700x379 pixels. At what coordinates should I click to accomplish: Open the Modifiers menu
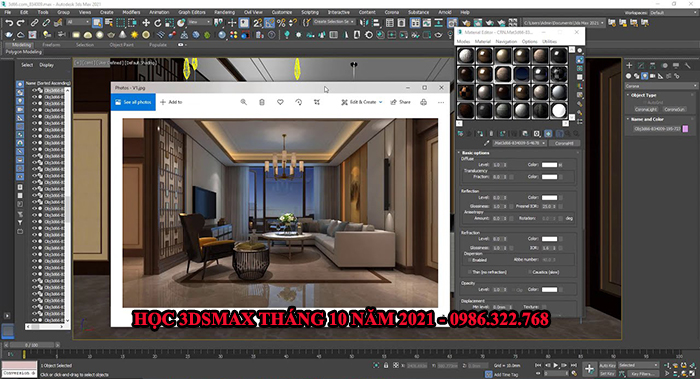click(131, 12)
